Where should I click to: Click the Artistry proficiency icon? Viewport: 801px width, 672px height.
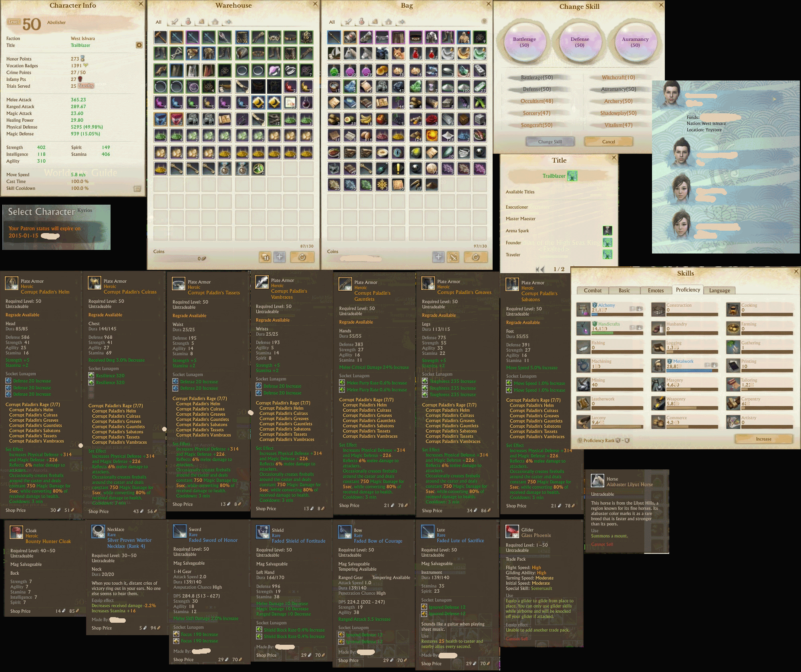[x=733, y=422]
